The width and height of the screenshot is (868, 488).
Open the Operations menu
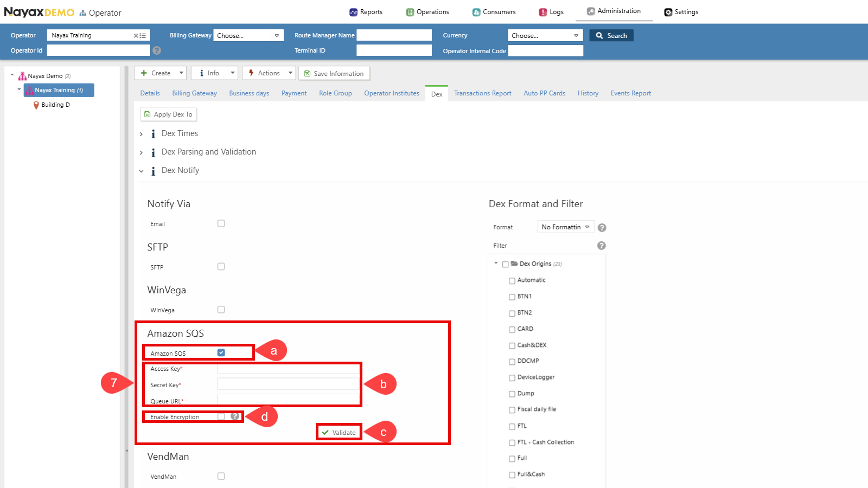click(428, 12)
